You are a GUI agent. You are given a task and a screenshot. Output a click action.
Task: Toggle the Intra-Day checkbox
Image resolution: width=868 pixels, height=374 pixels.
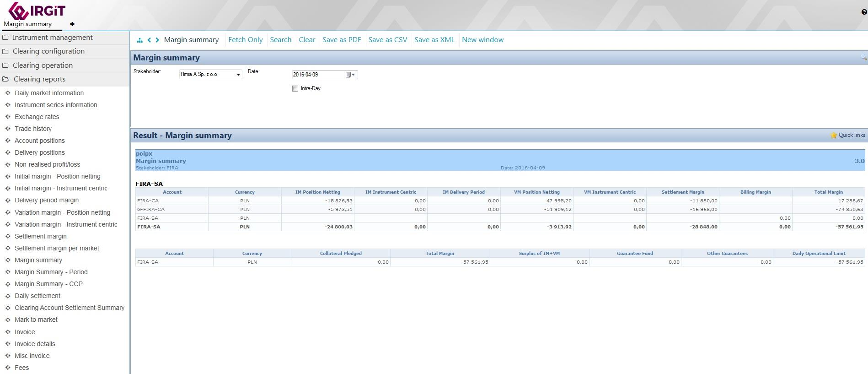click(x=295, y=89)
